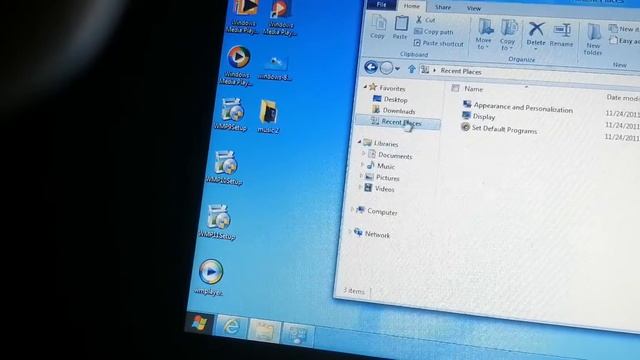Click the Copy path command
The height and width of the screenshot is (360, 640).
point(434,31)
